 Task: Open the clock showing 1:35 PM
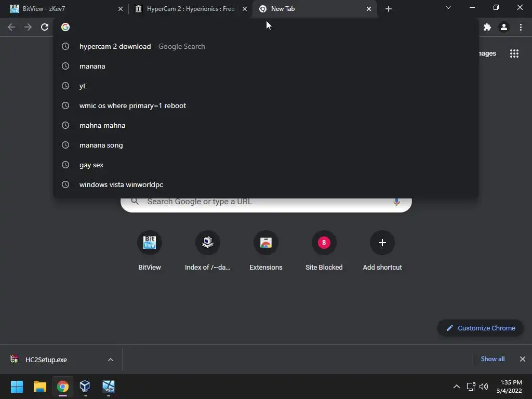click(x=509, y=387)
